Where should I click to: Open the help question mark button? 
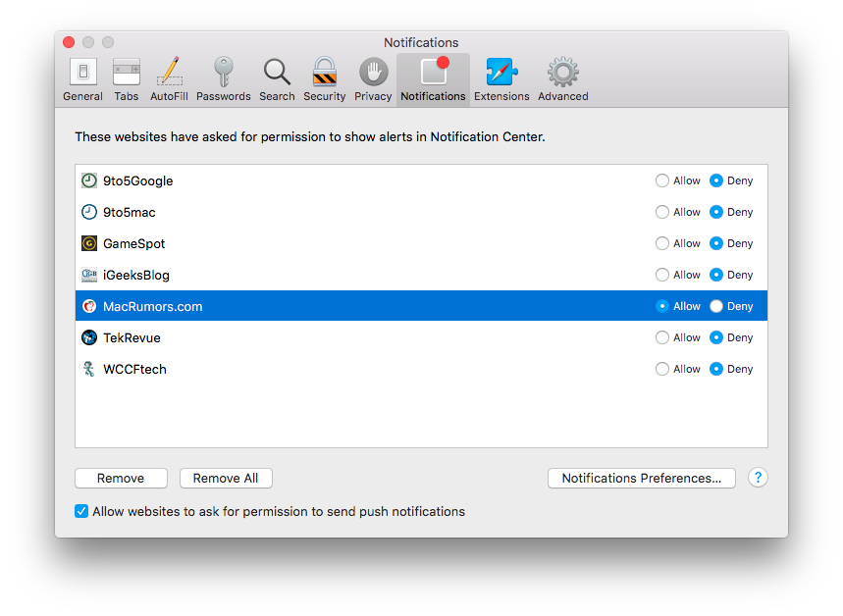(x=758, y=478)
